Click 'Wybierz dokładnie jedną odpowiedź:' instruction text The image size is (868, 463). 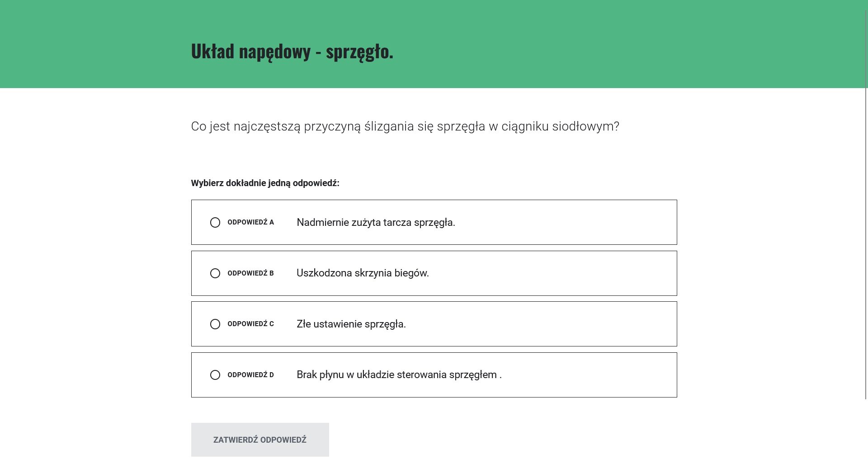(265, 183)
